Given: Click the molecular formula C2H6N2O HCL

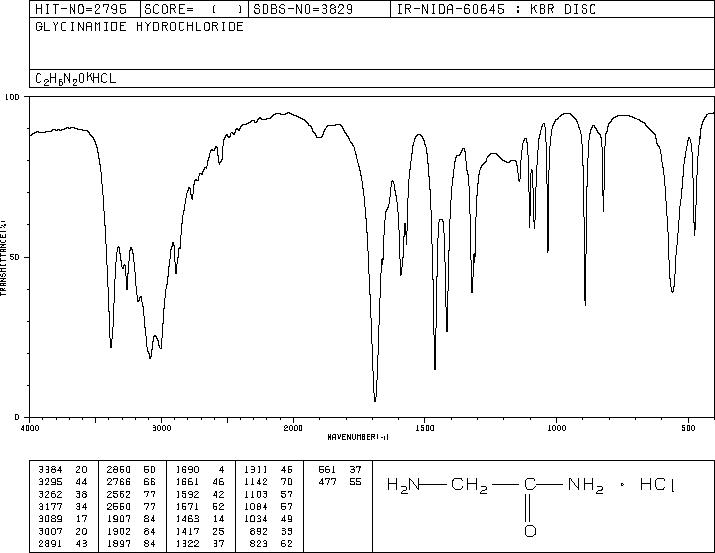Looking at the screenshot, I should point(76,79).
